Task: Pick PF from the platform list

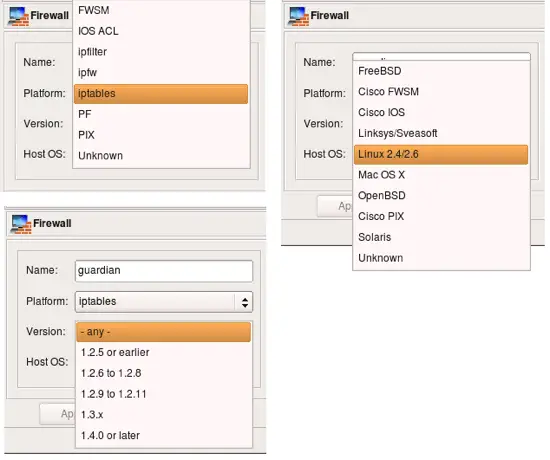Action: click(x=161, y=114)
